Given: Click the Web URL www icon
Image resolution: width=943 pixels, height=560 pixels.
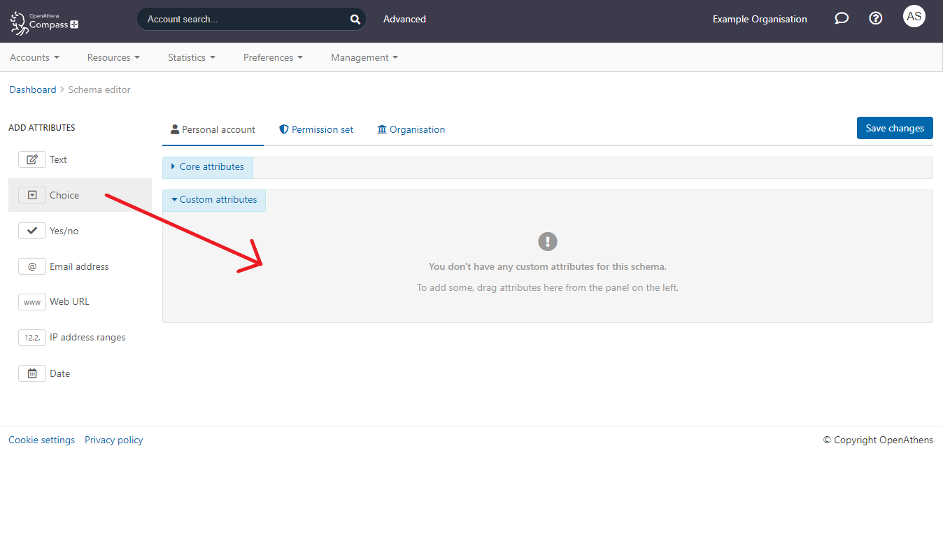Looking at the screenshot, I should click(x=32, y=302).
